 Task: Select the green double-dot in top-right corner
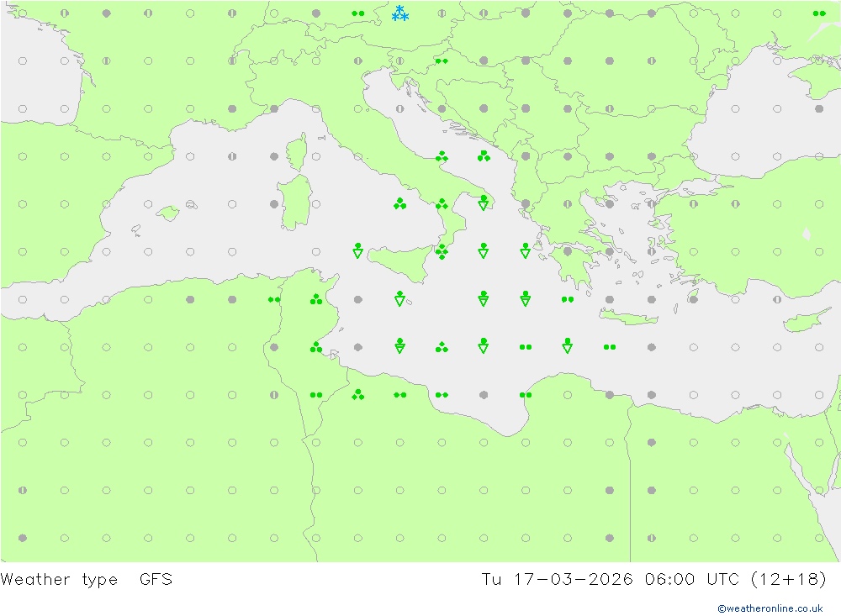coord(819,13)
